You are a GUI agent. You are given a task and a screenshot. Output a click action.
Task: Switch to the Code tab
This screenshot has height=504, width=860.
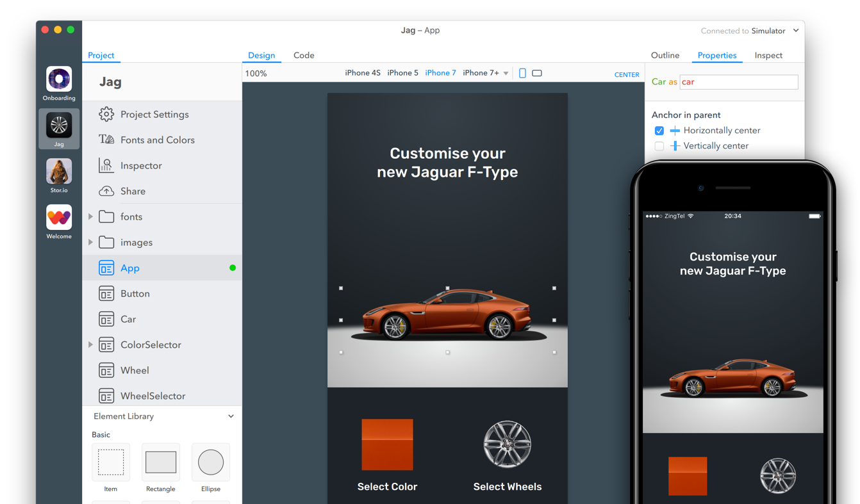[x=304, y=55]
